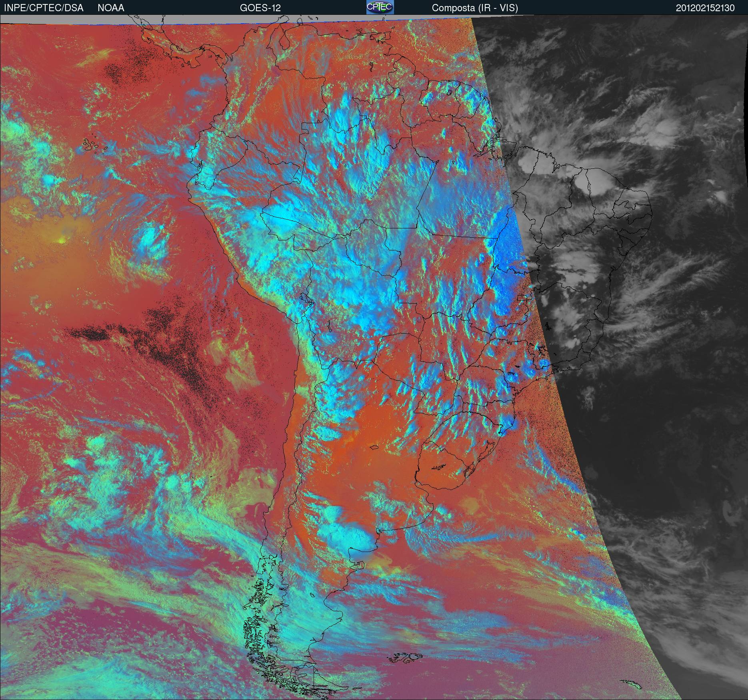
Task: Click the CPTEC logo in header
Action: point(380,7)
